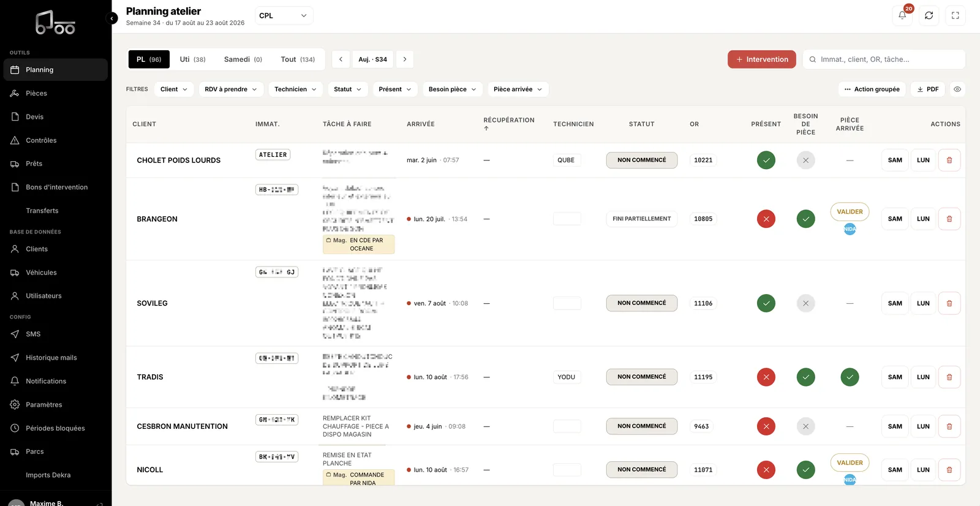
Task: Enter fullscreen mode using expand icon
Action: pyautogui.click(x=956, y=16)
